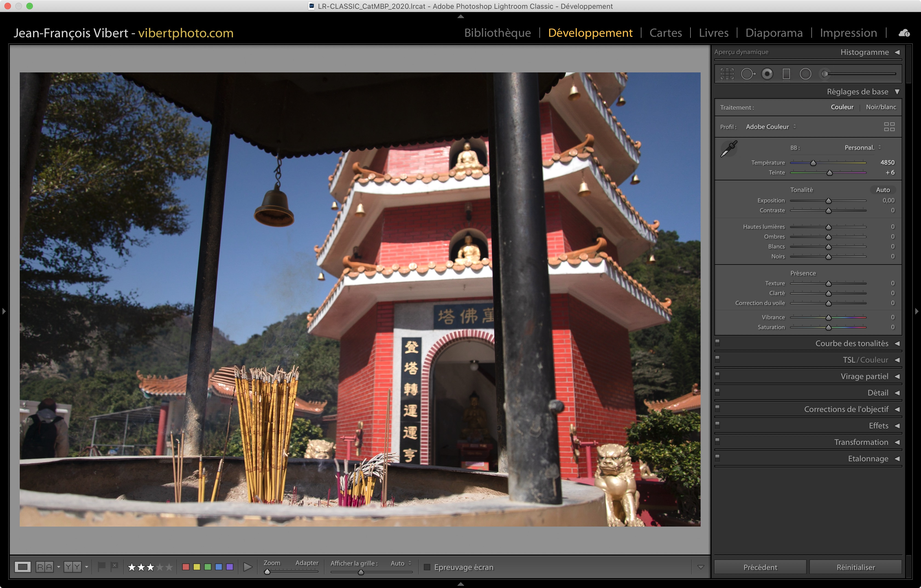Enable the Epreuvage écran checkbox
This screenshot has height=588, width=921.
click(427, 567)
